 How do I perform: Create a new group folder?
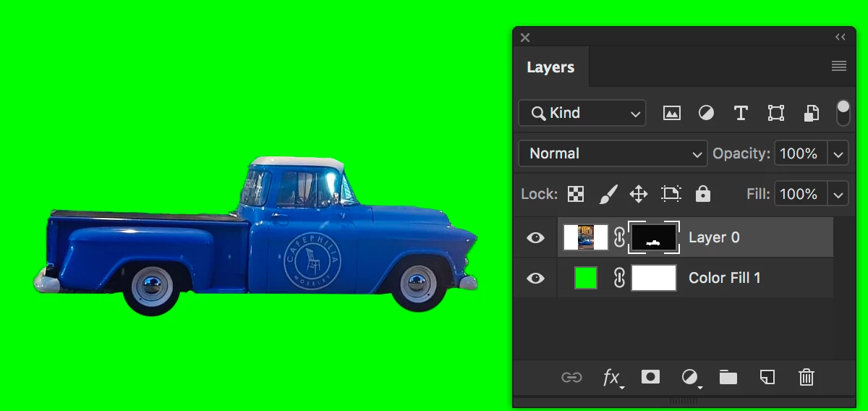point(728,377)
